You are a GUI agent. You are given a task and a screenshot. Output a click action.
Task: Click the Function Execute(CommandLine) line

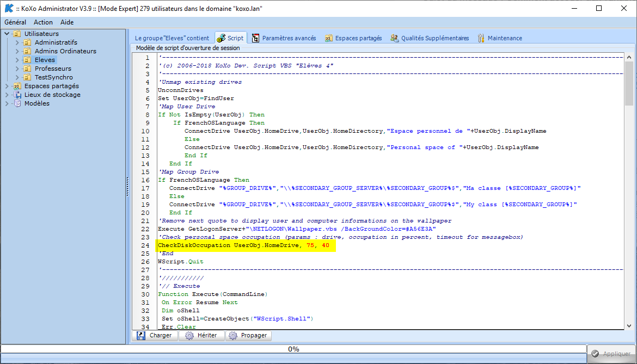tap(213, 294)
